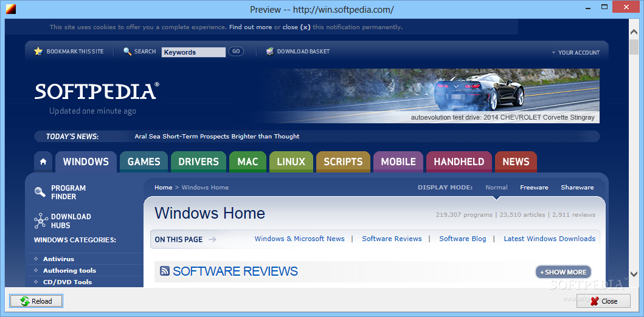Click the Bookmark This Site text
Viewport: 644px width, 317px height.
(75, 52)
